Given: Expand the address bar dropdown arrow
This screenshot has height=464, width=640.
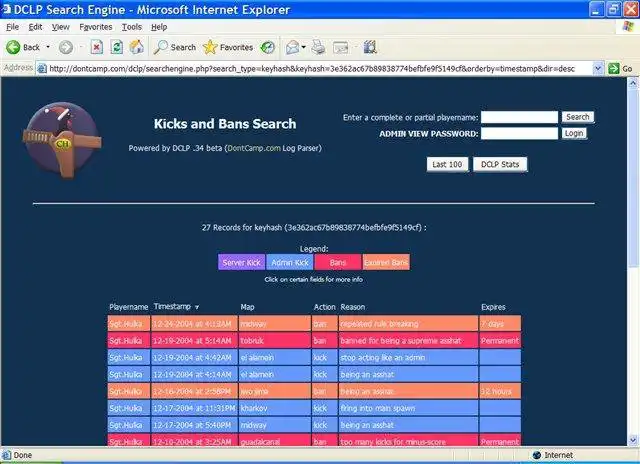Looking at the screenshot, I should coord(598,69).
